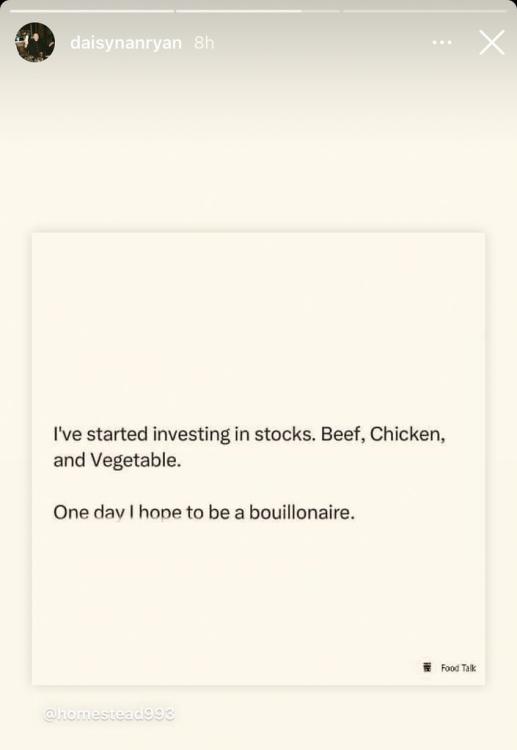Click the blank upper area of the shared post card

258,325
